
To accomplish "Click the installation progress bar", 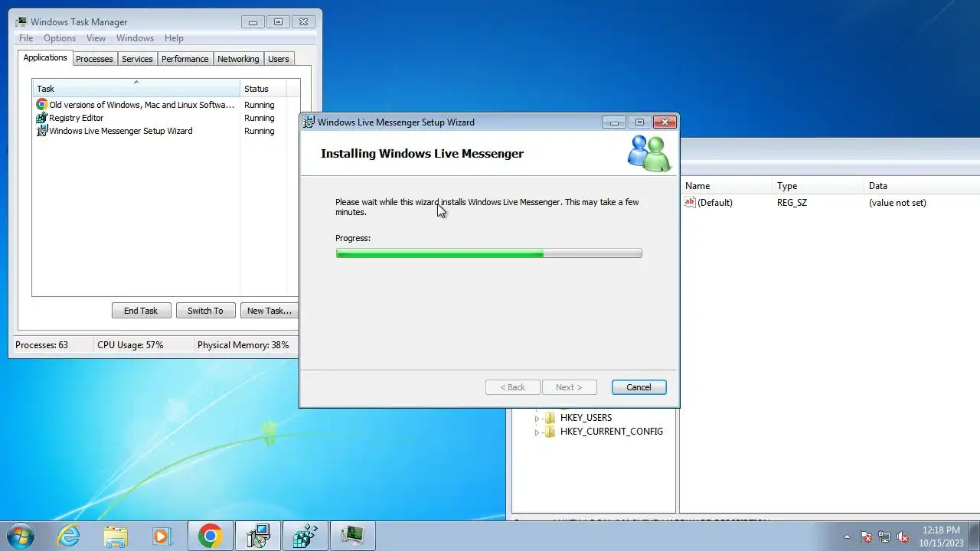I will [x=488, y=253].
